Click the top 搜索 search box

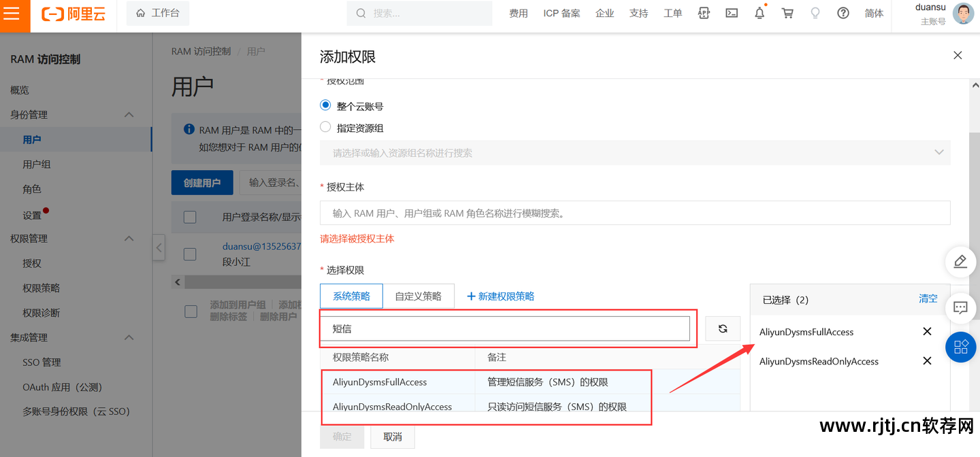coord(419,13)
